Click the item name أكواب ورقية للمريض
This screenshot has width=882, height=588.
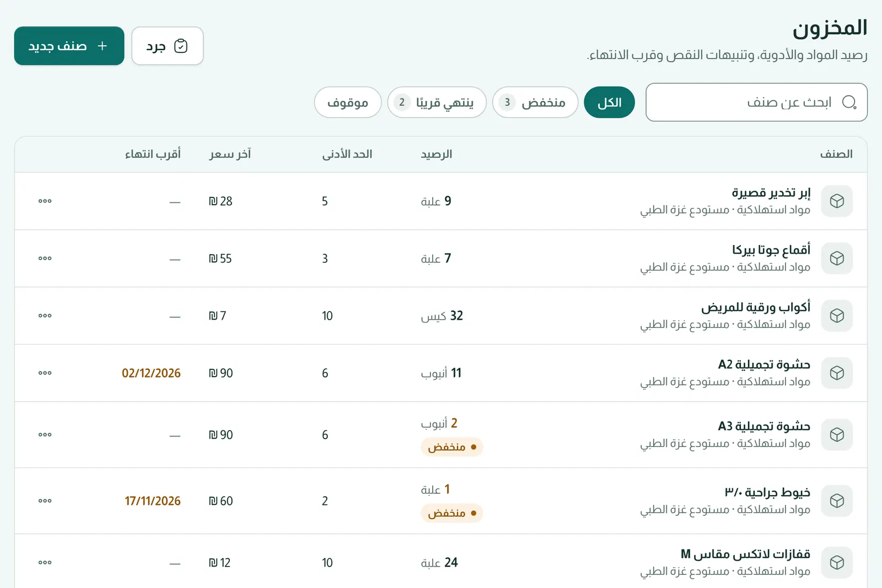click(x=756, y=307)
